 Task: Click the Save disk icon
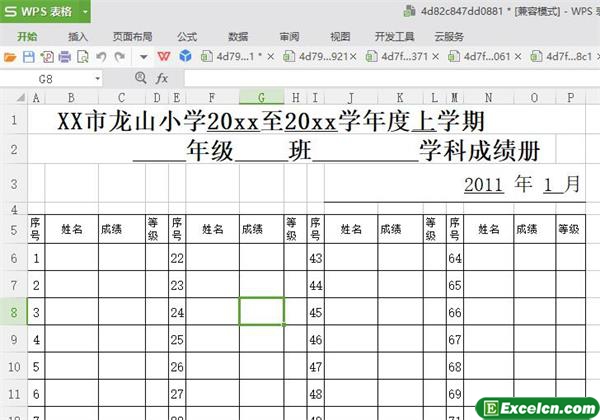(29, 57)
